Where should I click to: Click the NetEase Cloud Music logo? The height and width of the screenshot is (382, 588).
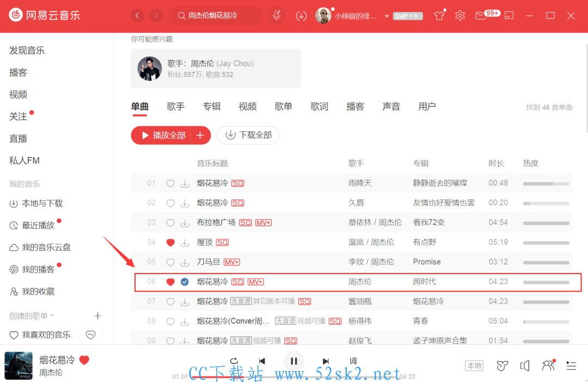coord(44,15)
